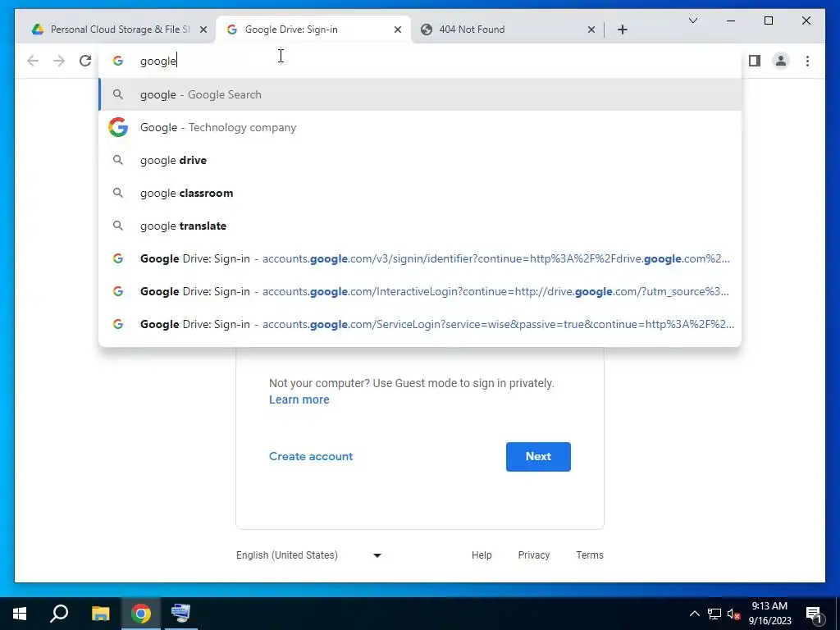The height and width of the screenshot is (630, 840).
Task: Select the Google Drive: Sign-in tab
Action: tap(313, 30)
